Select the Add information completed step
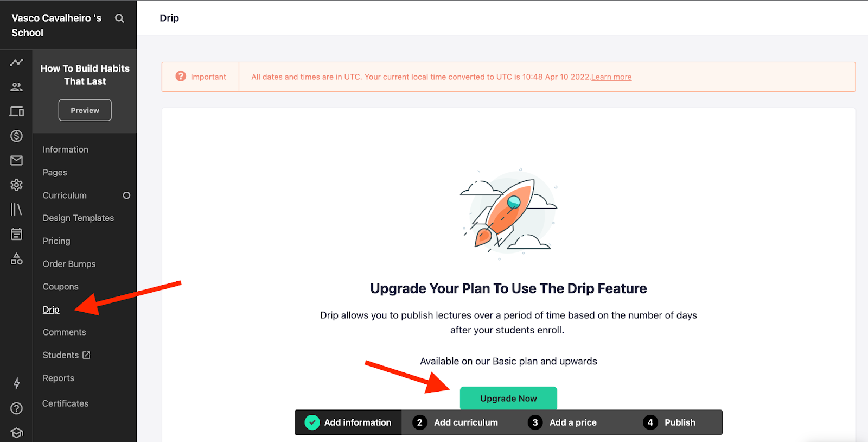Screen dimensions: 868x442 coord(348,422)
